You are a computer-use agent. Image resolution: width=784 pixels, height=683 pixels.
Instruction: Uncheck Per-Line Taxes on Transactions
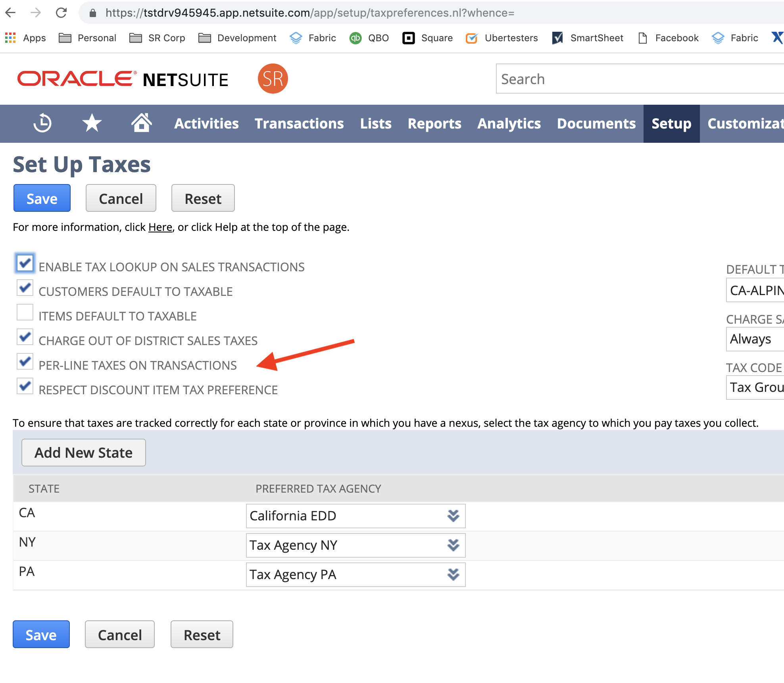pos(25,361)
